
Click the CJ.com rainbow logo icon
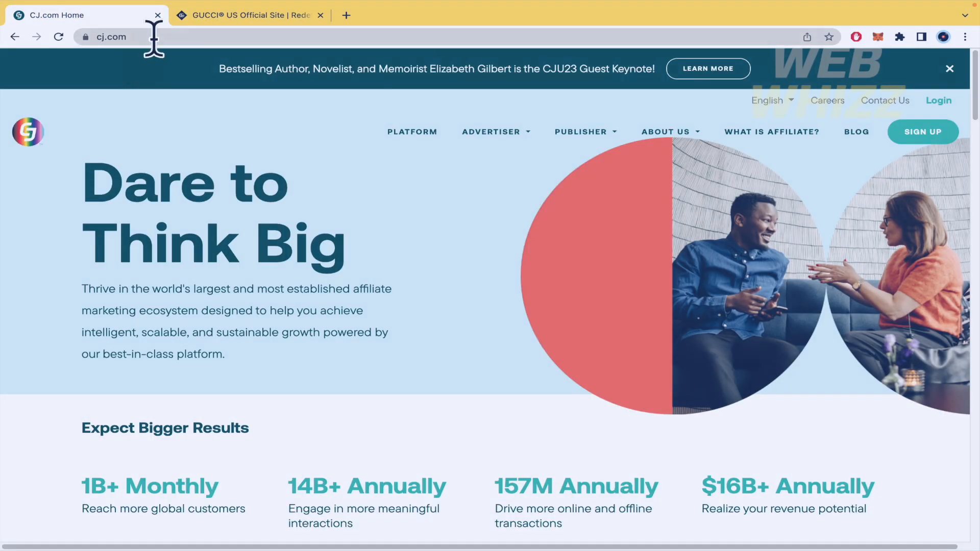point(28,132)
